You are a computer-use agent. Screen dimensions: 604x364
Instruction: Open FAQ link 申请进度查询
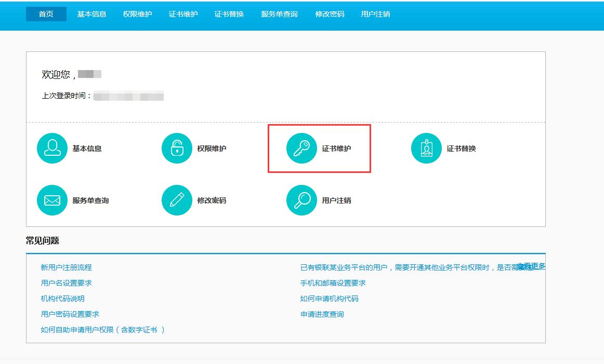pyautogui.click(x=322, y=314)
